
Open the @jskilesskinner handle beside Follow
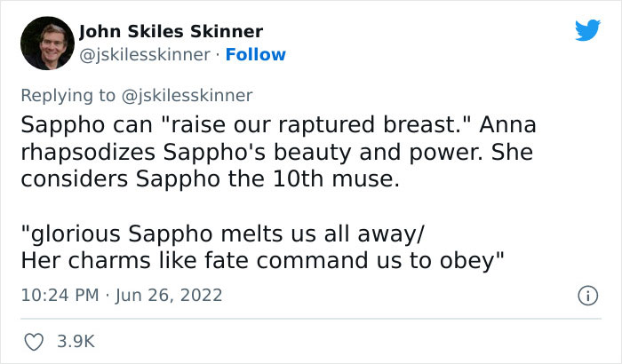[x=145, y=55]
